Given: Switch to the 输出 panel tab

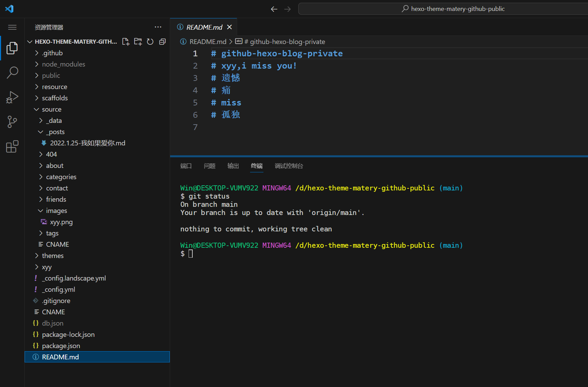Looking at the screenshot, I should (233, 166).
